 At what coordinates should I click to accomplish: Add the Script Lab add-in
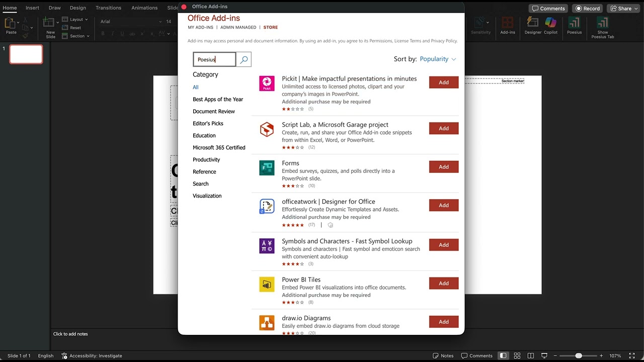point(444,128)
